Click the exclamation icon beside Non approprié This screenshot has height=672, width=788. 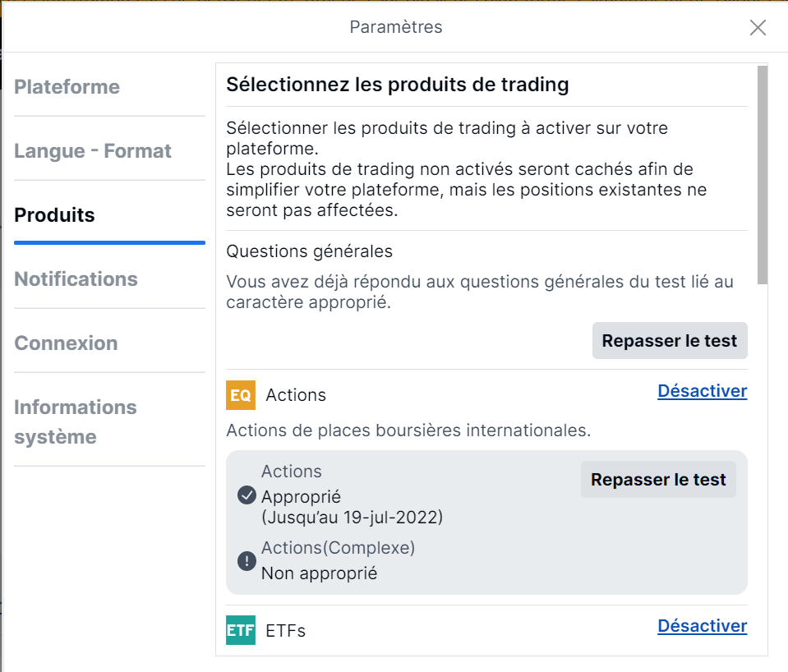247,561
